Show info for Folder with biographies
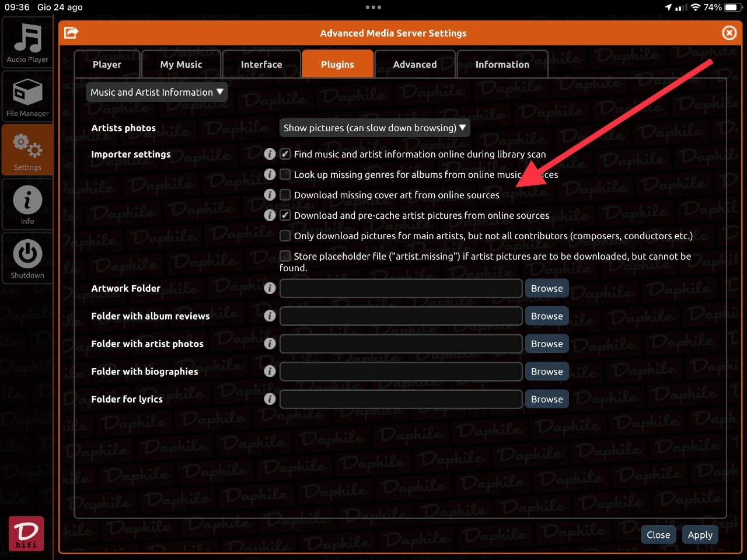Image resolution: width=747 pixels, height=560 pixels. [270, 371]
